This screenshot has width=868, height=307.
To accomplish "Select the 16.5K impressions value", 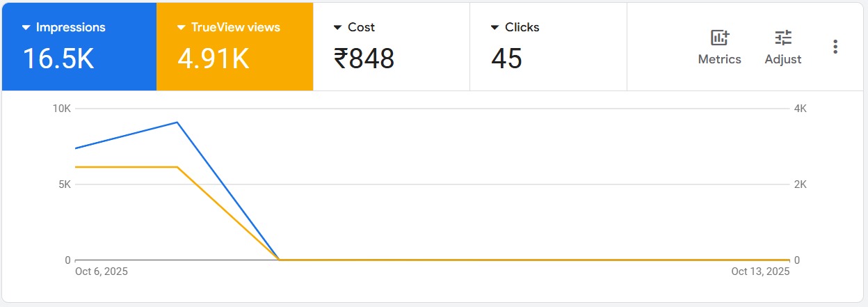I will (x=58, y=58).
